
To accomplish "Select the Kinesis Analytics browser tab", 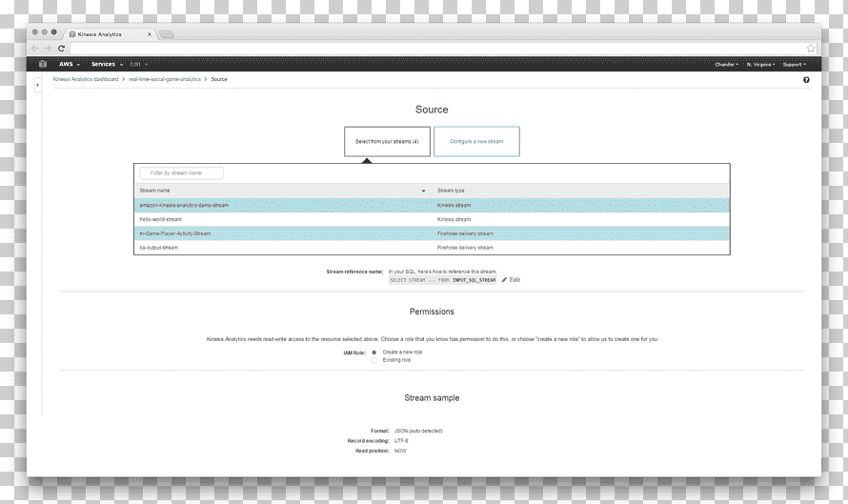I will 111,34.
